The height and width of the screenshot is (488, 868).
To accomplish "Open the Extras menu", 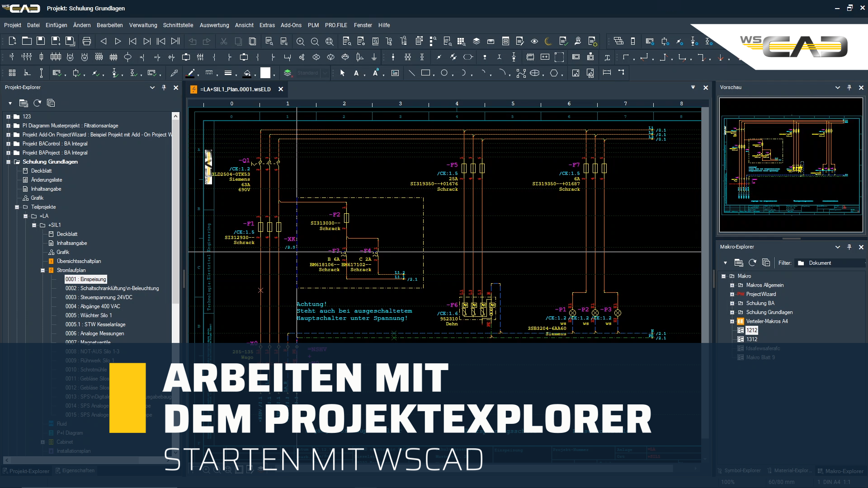I will (x=267, y=25).
